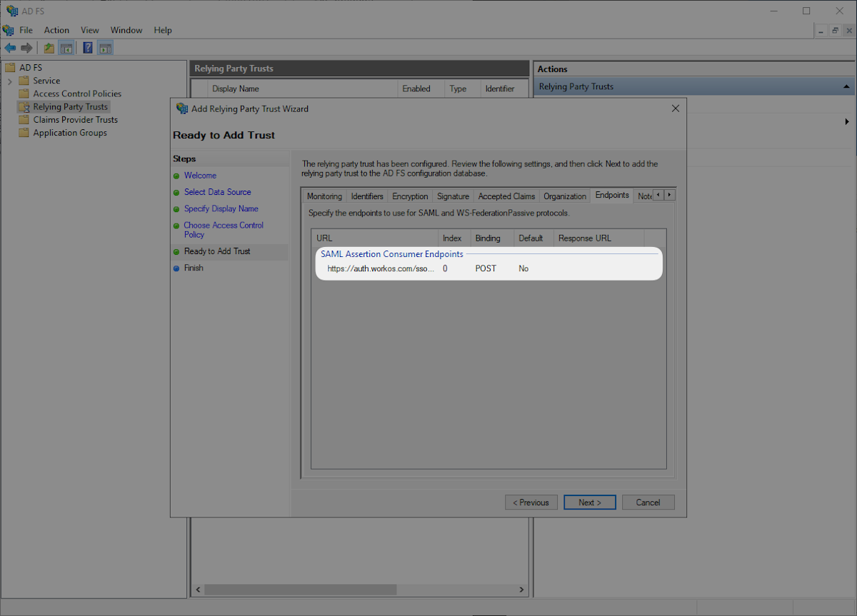Collapse the Relying Party Trusts actions section
Viewport: 857px width, 616px height.
[x=846, y=86]
